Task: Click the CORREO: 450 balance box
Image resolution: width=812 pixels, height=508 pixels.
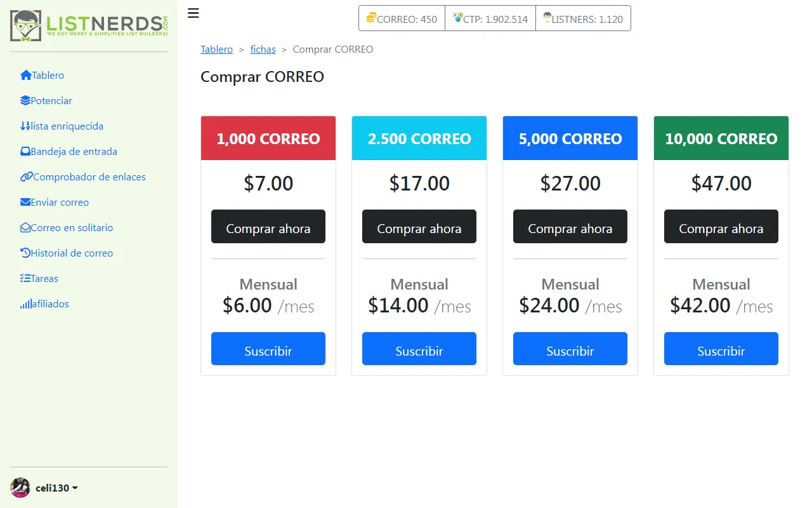Action: click(402, 18)
